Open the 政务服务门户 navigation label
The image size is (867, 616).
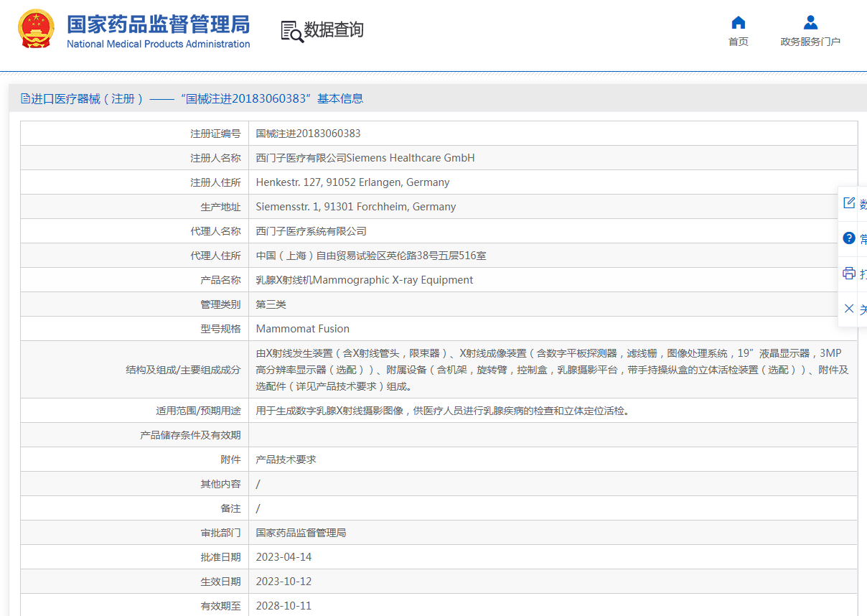pyautogui.click(x=810, y=42)
